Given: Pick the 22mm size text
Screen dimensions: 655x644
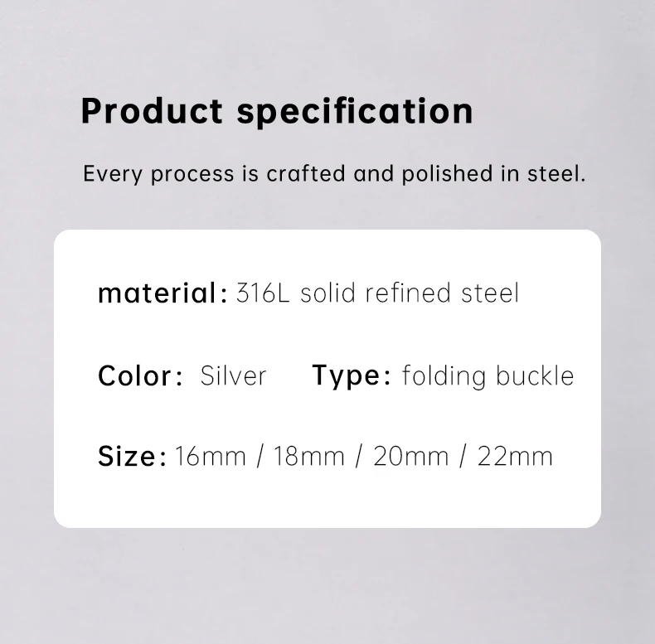Looking at the screenshot, I should tap(515, 457).
